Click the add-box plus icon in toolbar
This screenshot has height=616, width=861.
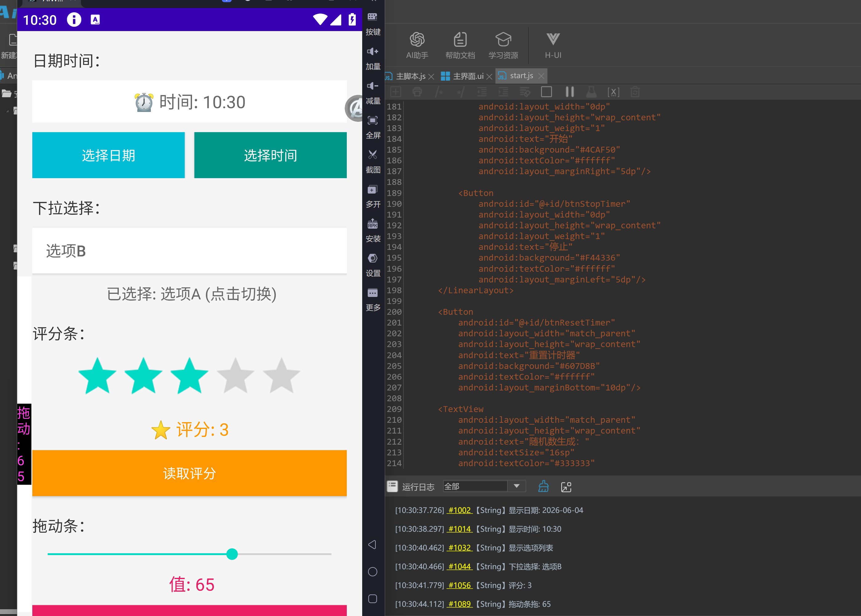395,92
